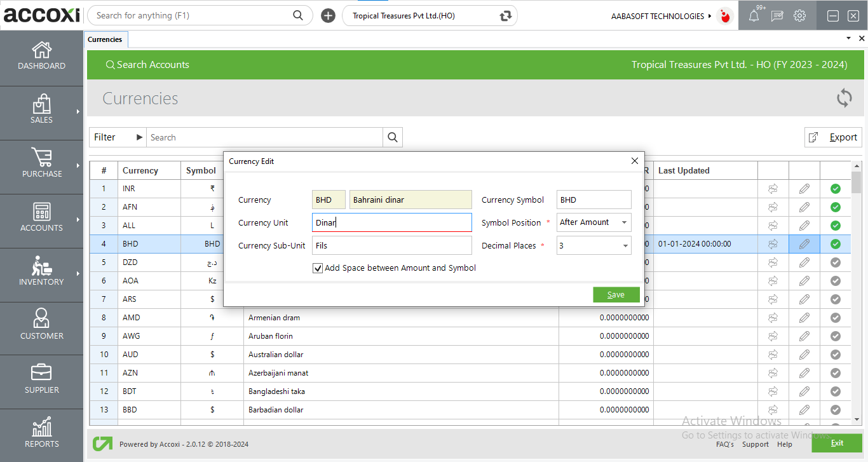Click the notifications bell icon
Screen dimensions: 868x462
(x=754, y=16)
